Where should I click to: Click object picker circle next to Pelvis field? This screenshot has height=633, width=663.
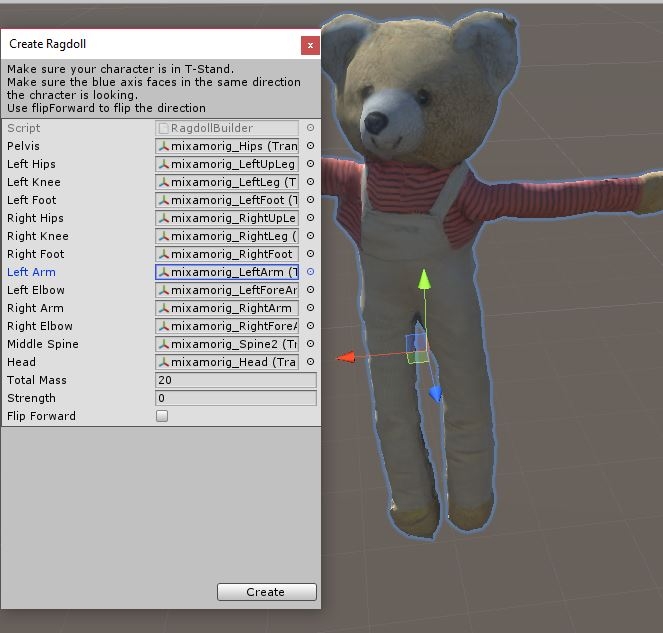click(310, 146)
